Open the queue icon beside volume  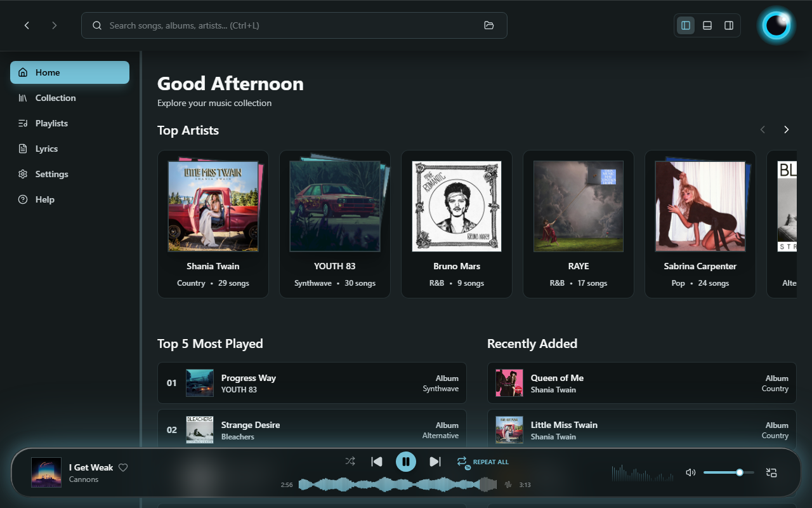(x=771, y=472)
